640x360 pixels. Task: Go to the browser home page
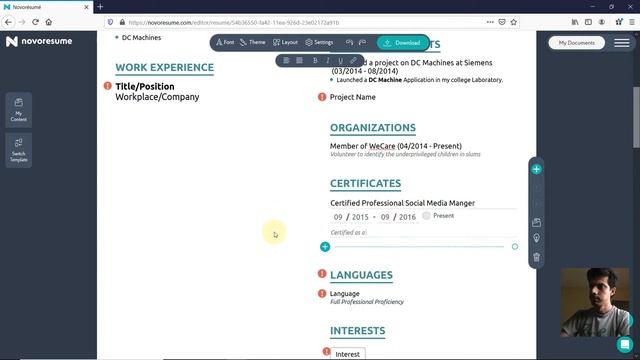pos(49,22)
